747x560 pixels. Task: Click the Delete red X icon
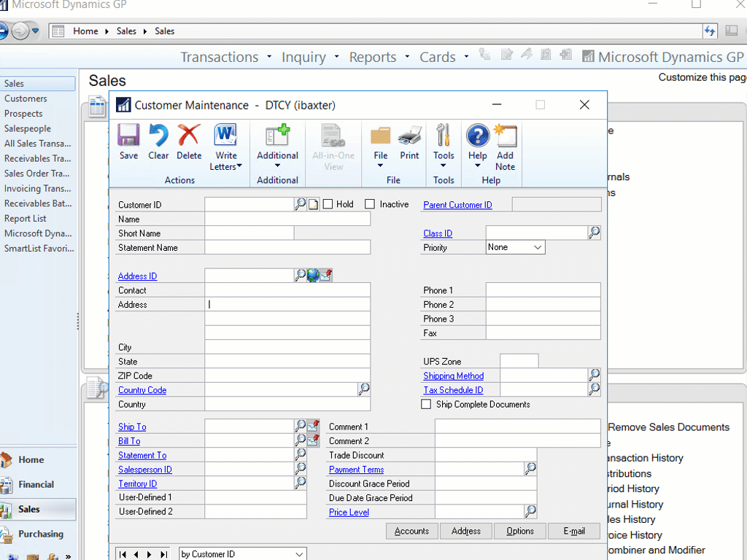point(189,135)
